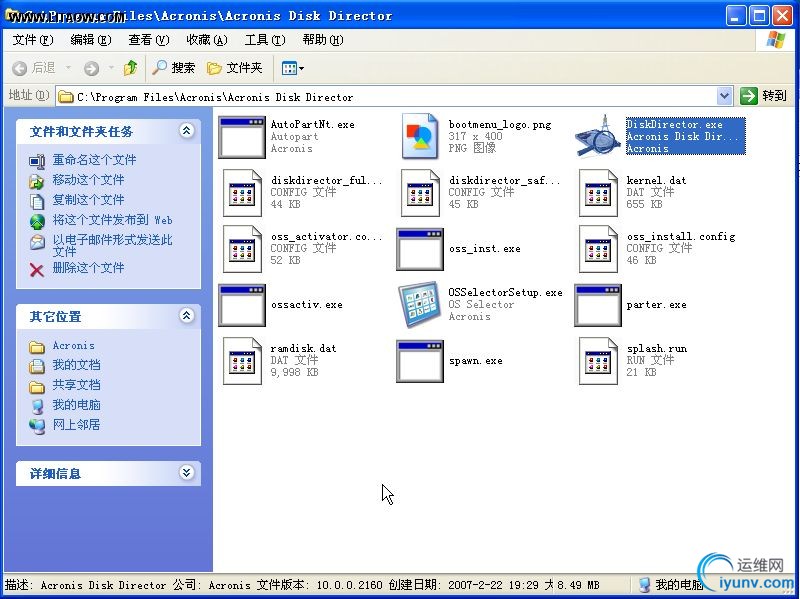Select the parter.exe file icon

point(598,305)
